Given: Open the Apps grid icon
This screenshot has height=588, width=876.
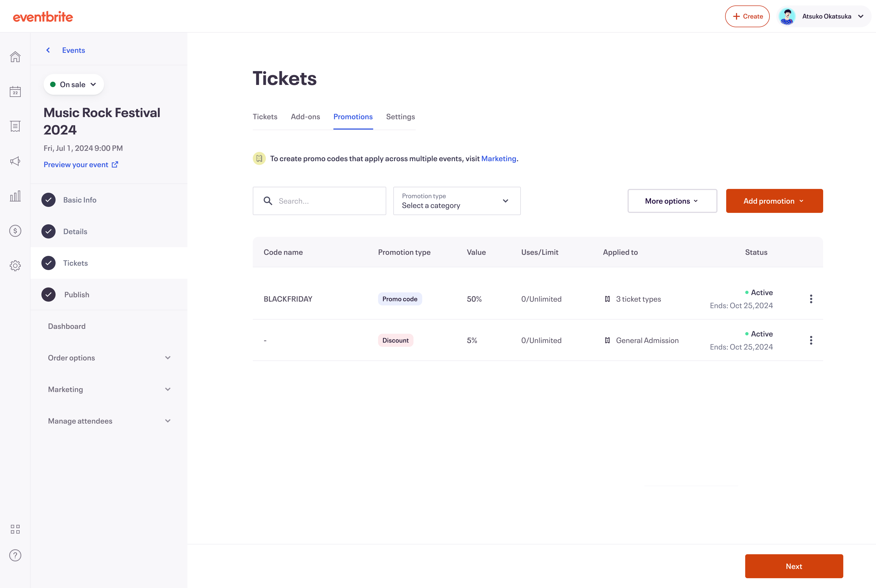Looking at the screenshot, I should 15,529.
